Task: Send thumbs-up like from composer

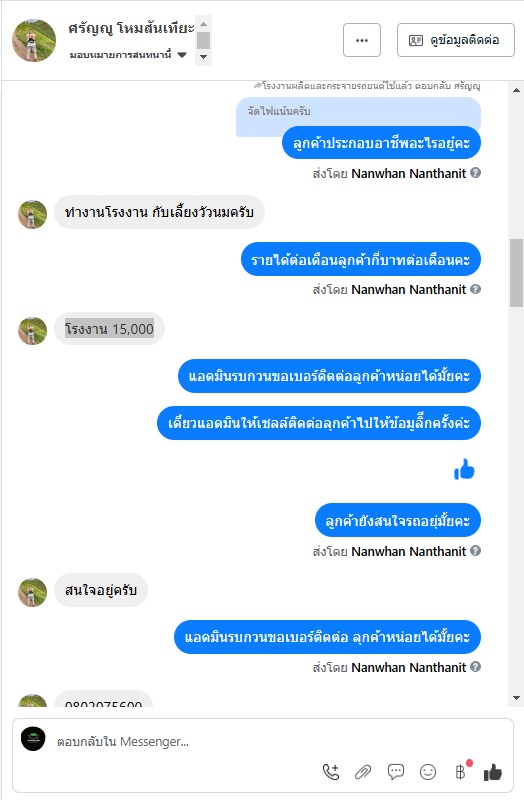Action: coord(493,772)
